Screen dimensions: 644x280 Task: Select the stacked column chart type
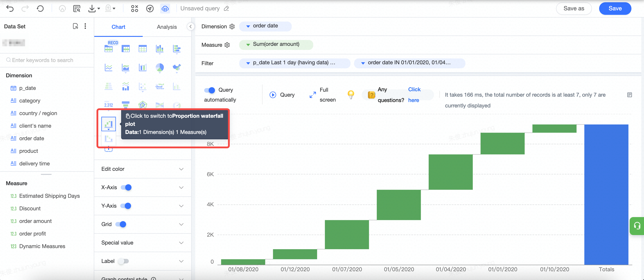pyautogui.click(x=160, y=48)
